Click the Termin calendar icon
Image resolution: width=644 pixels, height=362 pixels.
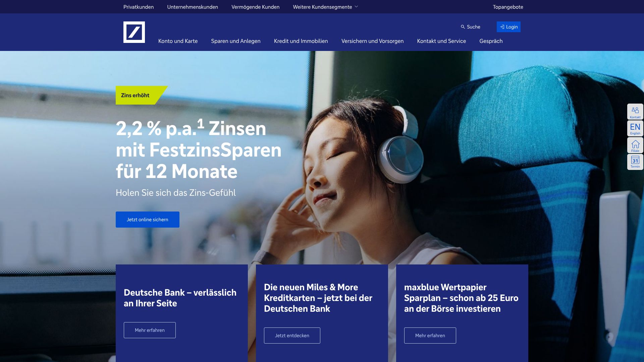(x=635, y=162)
